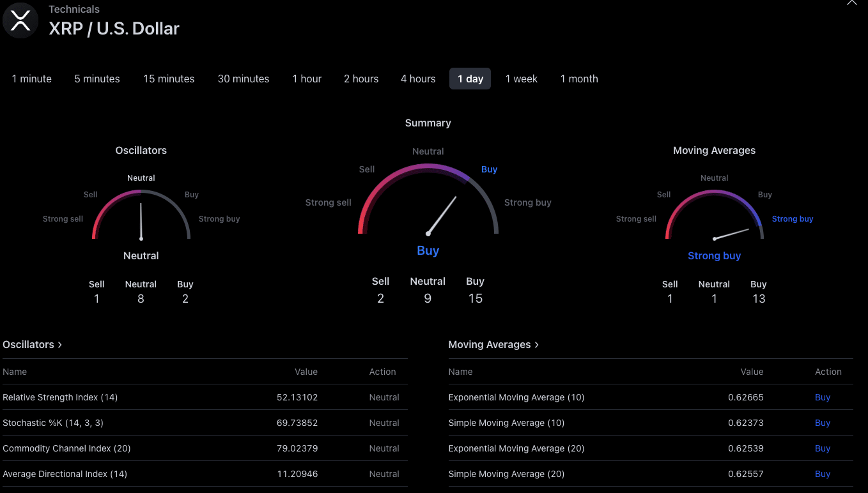Click the Exponential Moving Average (10) row

pos(651,397)
